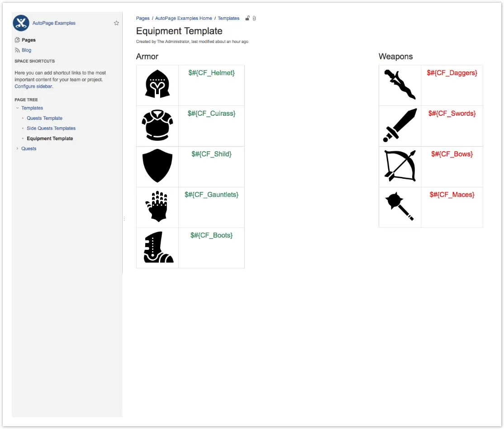Click the AutoPage Examples space logo

pyautogui.click(x=21, y=23)
